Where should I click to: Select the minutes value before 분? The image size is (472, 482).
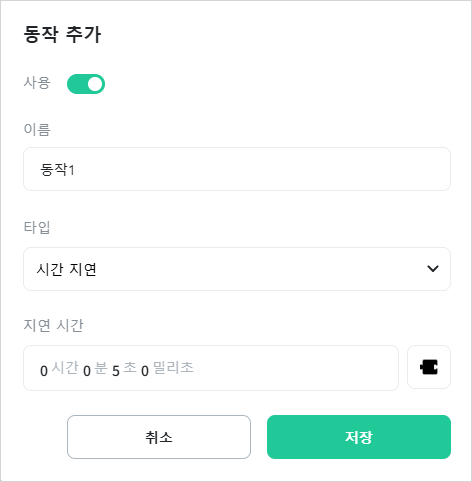pyautogui.click(x=87, y=371)
